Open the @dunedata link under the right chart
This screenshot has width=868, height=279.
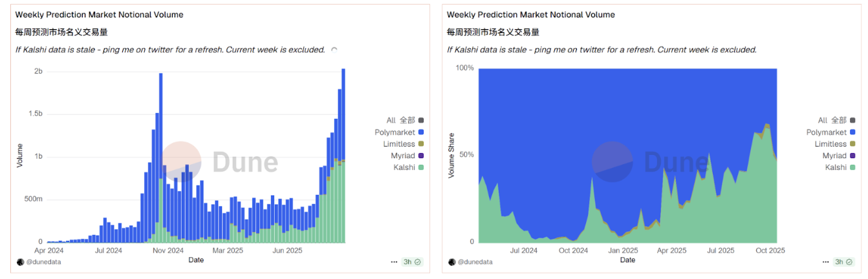[x=475, y=262]
